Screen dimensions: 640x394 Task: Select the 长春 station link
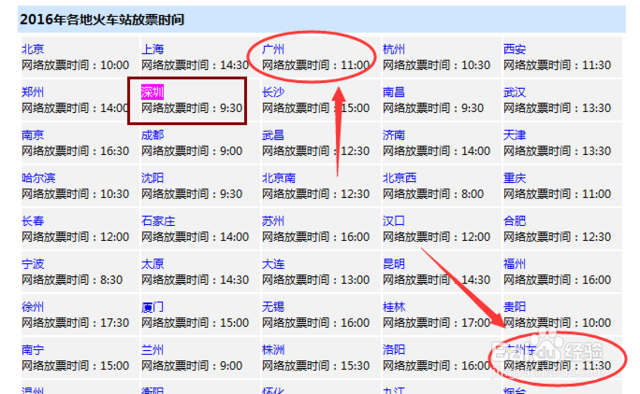pyautogui.click(x=33, y=221)
